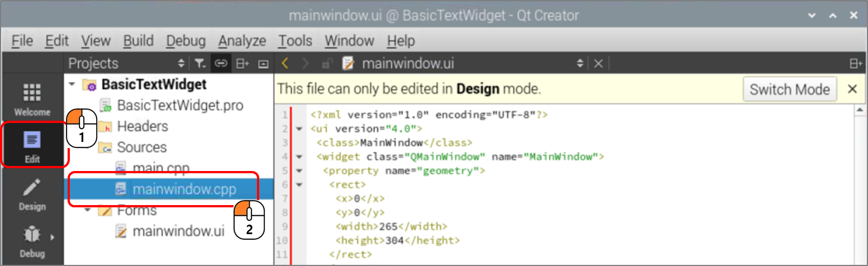Click the mainwindow.ui form icon in tree
The height and width of the screenshot is (266, 868).
tap(121, 231)
